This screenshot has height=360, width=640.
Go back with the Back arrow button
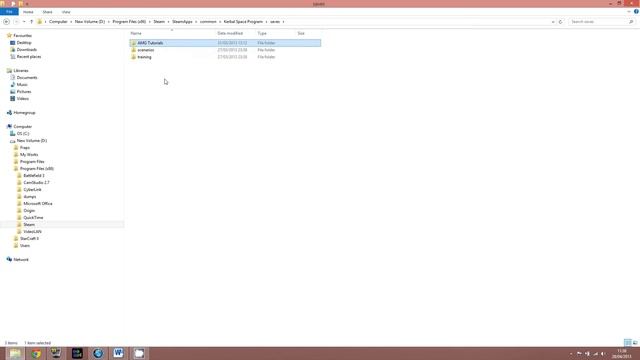click(7, 22)
